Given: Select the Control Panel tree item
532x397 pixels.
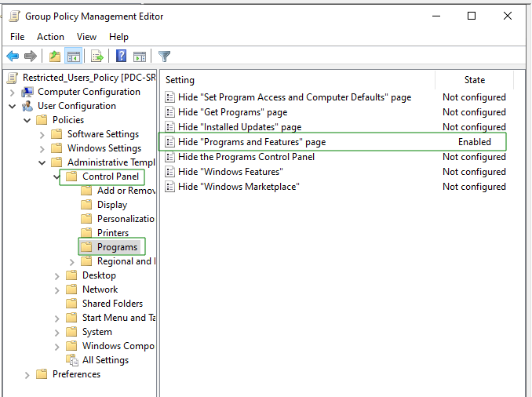Looking at the screenshot, I should pyautogui.click(x=111, y=177).
